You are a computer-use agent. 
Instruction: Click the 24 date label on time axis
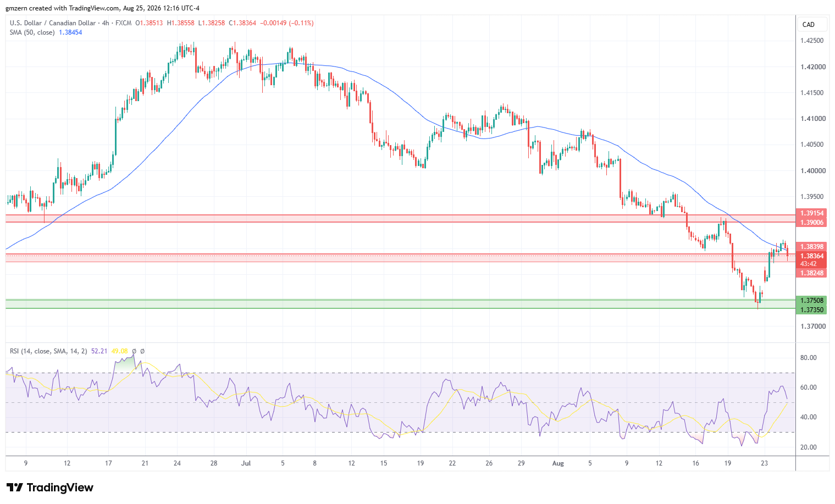[x=177, y=463]
